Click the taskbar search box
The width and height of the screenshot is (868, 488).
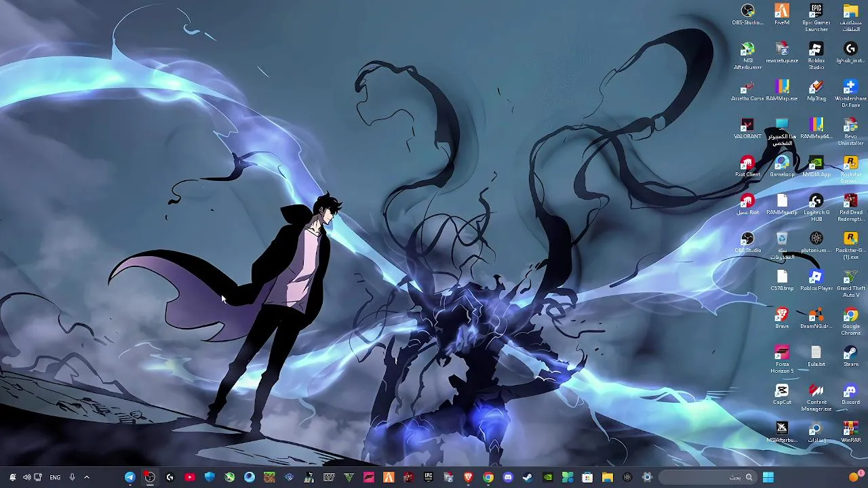point(707,477)
